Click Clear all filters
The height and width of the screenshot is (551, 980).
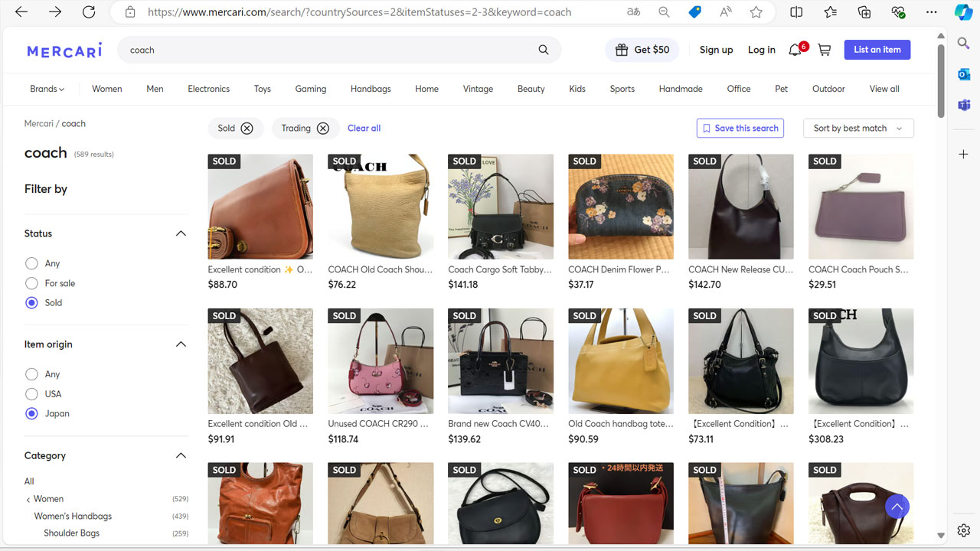364,129
